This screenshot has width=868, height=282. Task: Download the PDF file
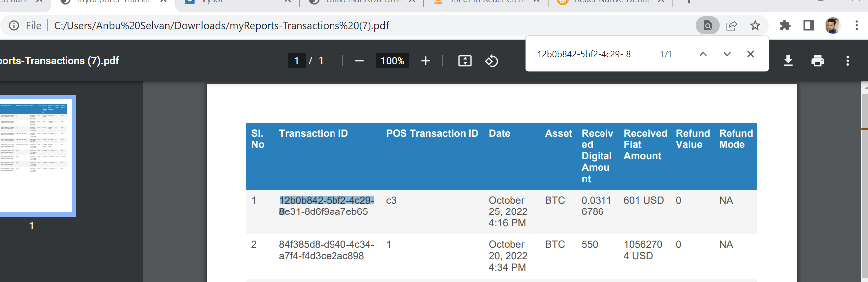(x=788, y=61)
